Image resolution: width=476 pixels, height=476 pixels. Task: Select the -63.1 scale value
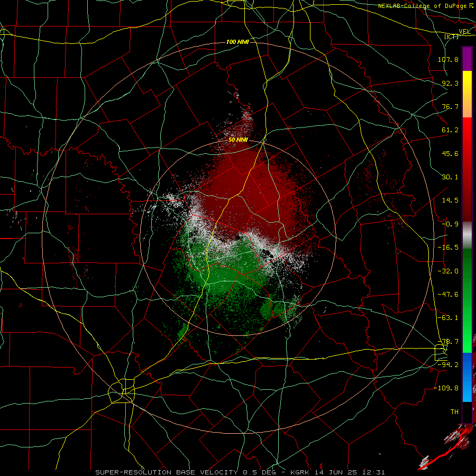448,318
